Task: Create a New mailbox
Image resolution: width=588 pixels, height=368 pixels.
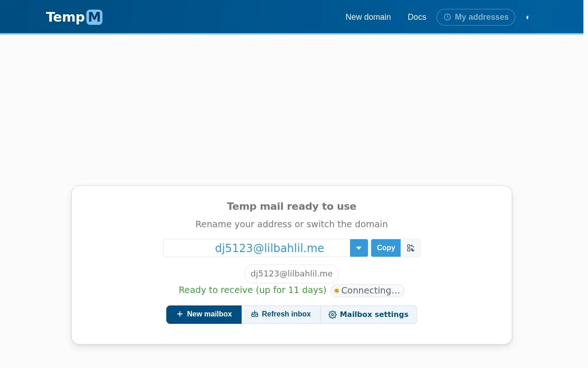Action: pyautogui.click(x=204, y=315)
